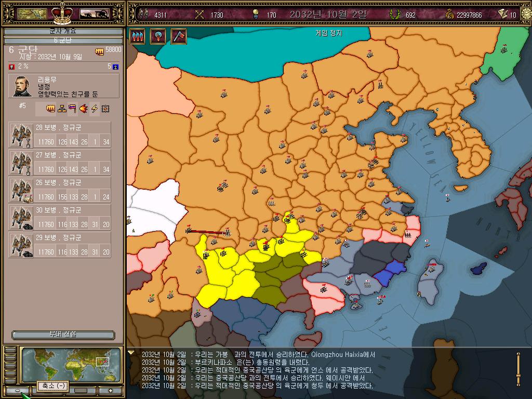Collapse the message log with triangle arrow
This screenshot has height=399, width=532.
(131, 353)
